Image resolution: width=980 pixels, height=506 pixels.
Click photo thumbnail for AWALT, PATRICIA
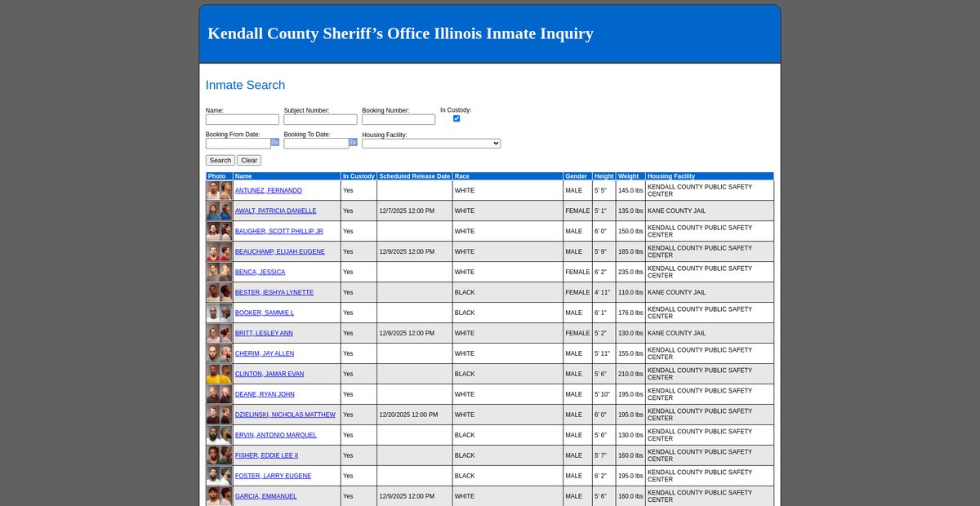(x=220, y=211)
